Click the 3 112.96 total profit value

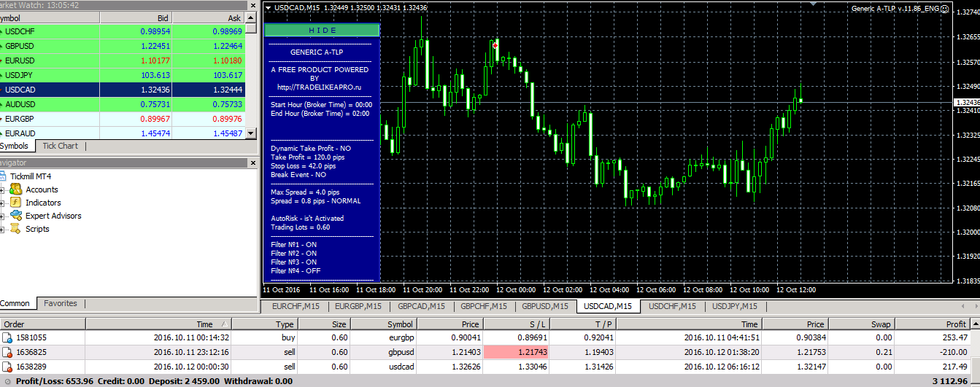click(952, 381)
